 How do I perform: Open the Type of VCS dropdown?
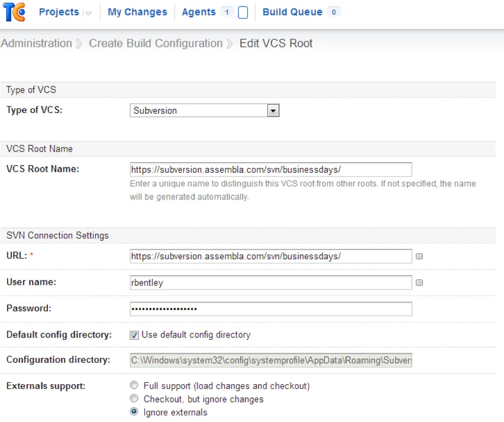(x=205, y=110)
